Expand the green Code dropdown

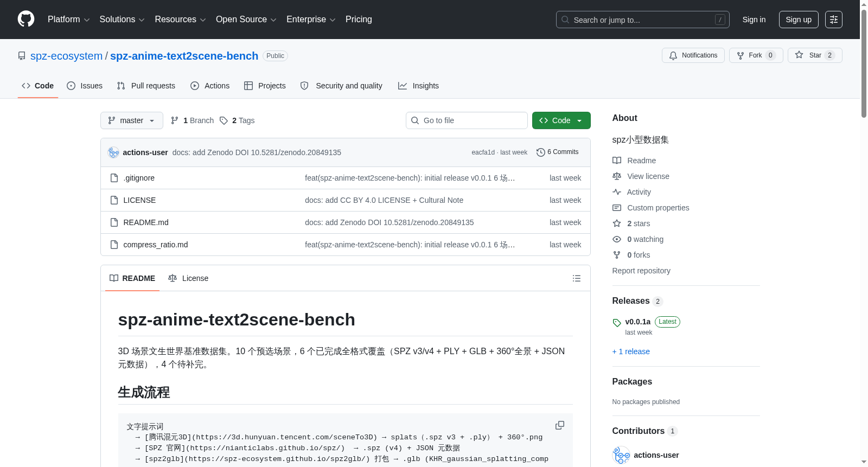(561, 120)
